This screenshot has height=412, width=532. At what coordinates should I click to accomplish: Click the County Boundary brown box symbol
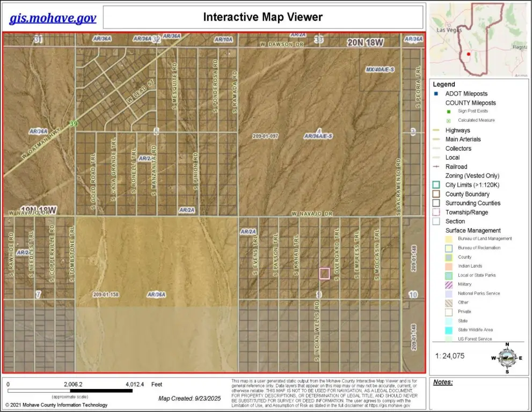[436, 194]
